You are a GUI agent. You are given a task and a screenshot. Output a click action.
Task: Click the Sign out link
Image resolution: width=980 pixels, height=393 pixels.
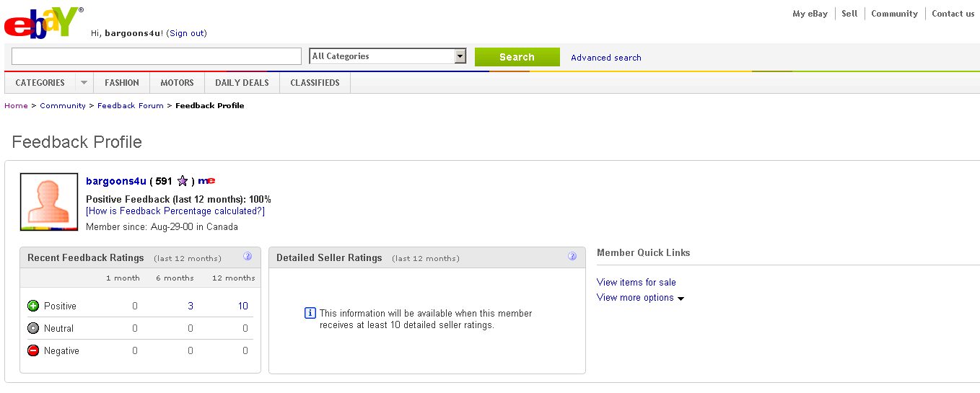[x=187, y=33]
